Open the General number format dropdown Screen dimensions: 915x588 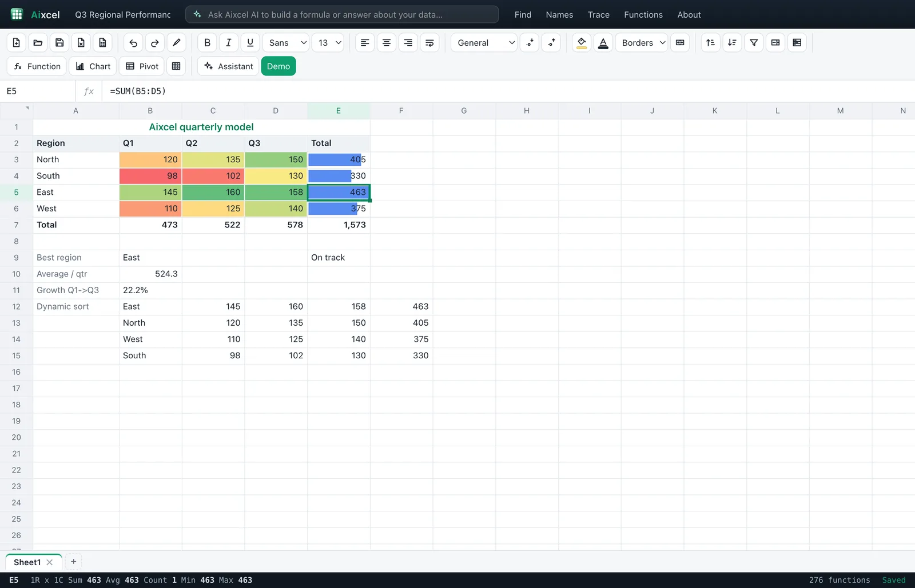pyautogui.click(x=484, y=42)
